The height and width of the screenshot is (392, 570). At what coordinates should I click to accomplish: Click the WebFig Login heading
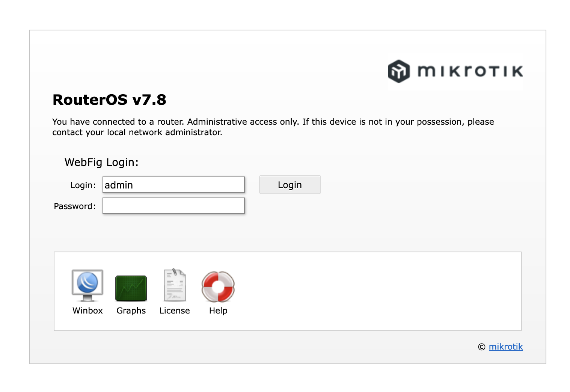point(101,162)
